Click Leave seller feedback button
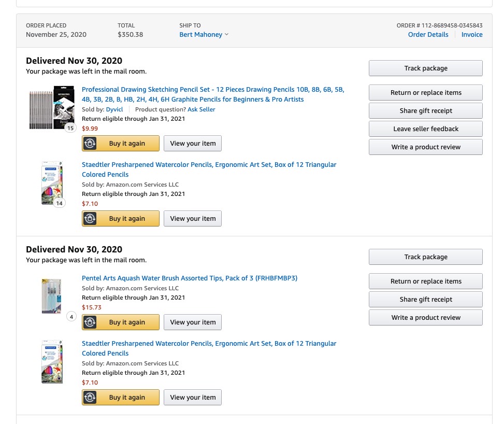 [x=426, y=129]
